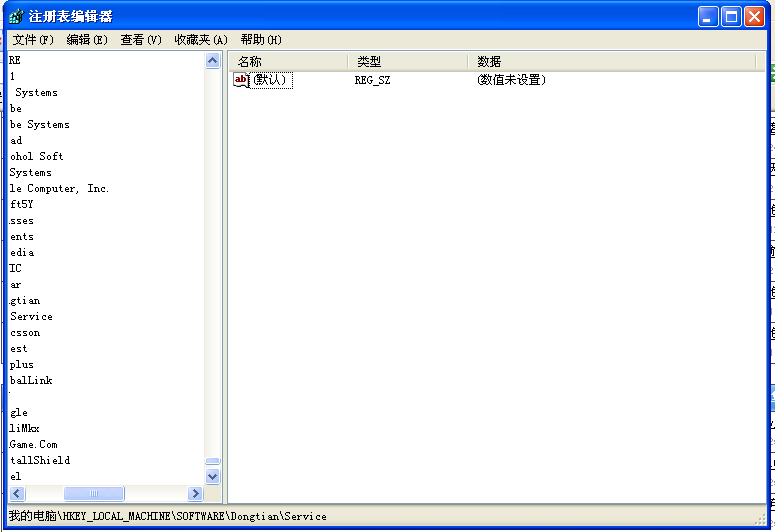Open the 帮助(H) menu
Viewport: 775px width, 532px height.
(x=261, y=40)
